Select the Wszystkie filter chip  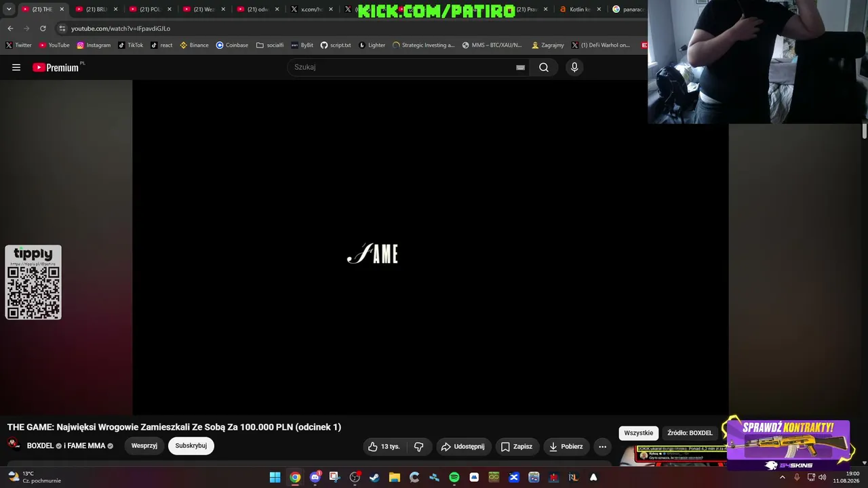(x=639, y=433)
